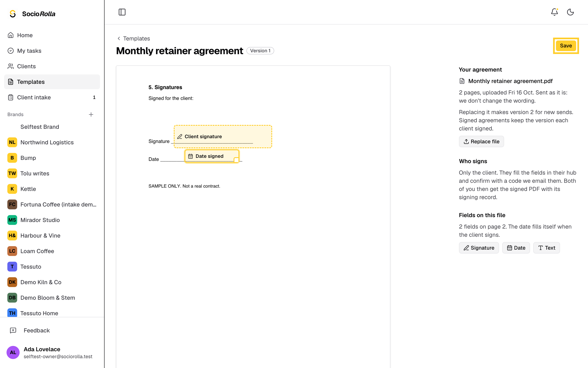Switch to dark mode moon icon

tap(570, 12)
